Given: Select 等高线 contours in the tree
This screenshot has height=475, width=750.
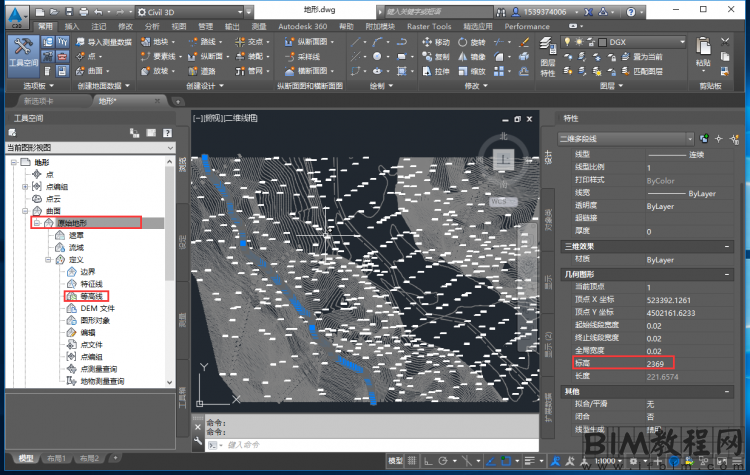Looking at the screenshot, I should [91, 296].
